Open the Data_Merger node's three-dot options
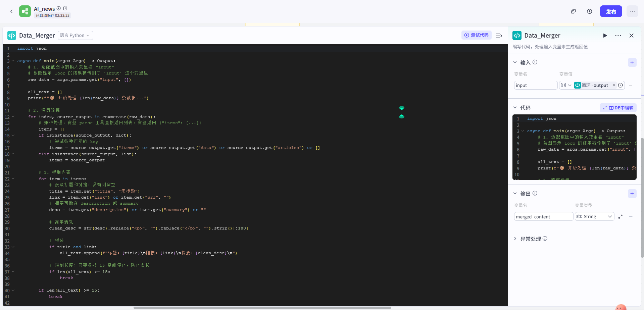 [x=618, y=36]
